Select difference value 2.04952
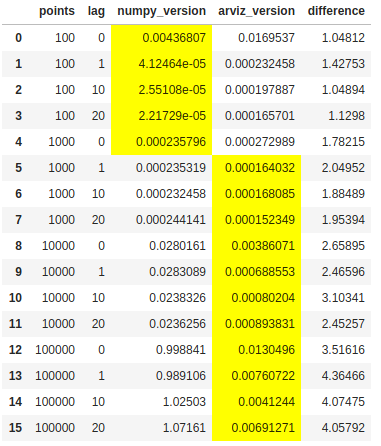 click(336, 168)
